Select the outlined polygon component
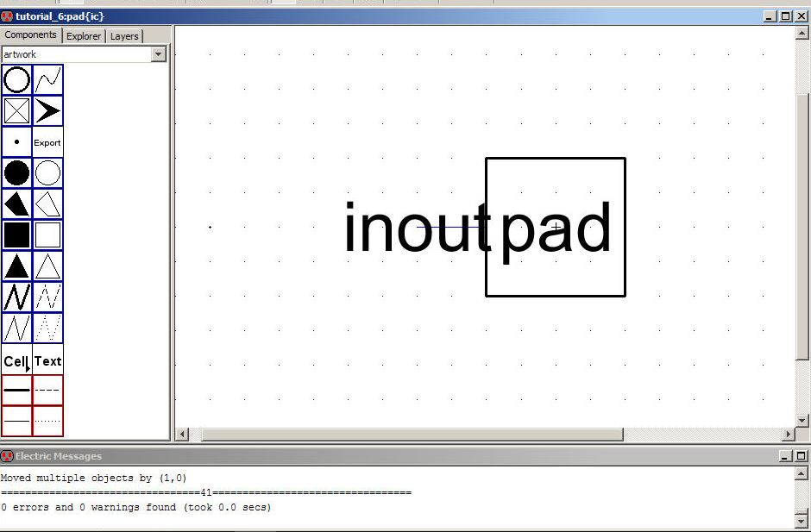Screen dimensions: 811x532 coord(47,204)
